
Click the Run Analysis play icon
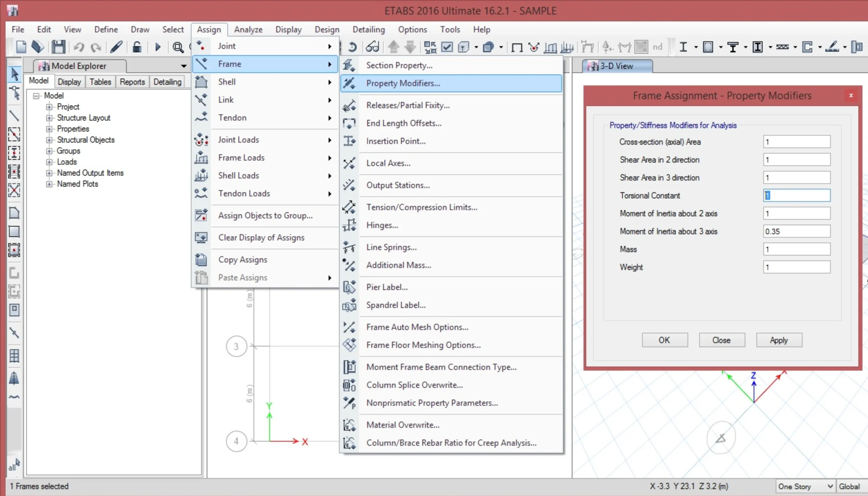click(157, 47)
